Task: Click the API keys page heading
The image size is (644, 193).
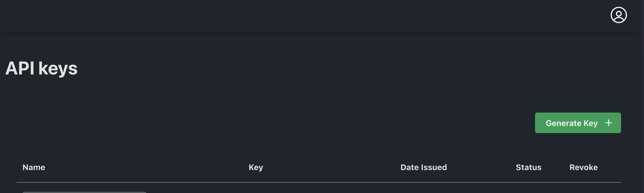Action: 41,68
